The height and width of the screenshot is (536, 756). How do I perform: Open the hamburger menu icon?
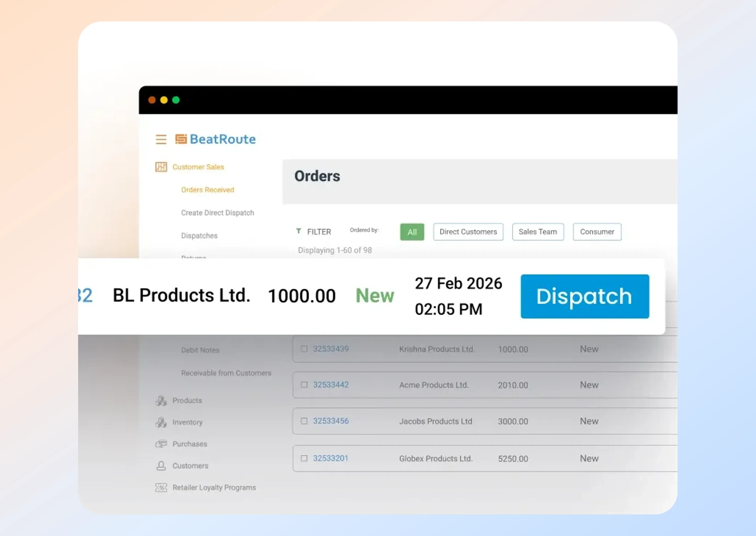(x=161, y=139)
